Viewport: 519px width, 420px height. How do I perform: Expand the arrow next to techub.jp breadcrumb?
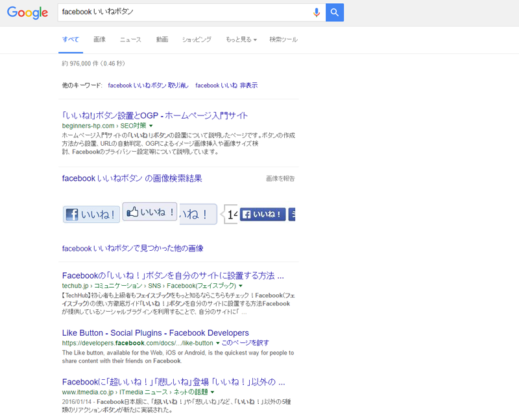241,286
